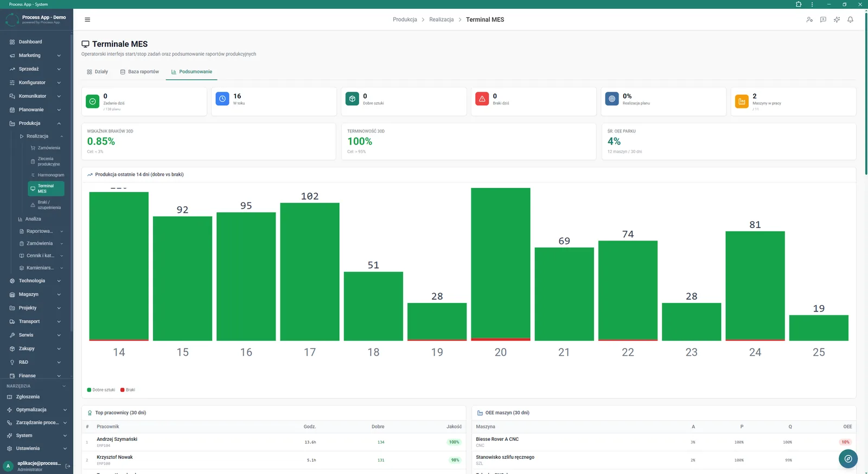Click the logout icon next to user
The height and width of the screenshot is (474, 868).
[x=68, y=466]
